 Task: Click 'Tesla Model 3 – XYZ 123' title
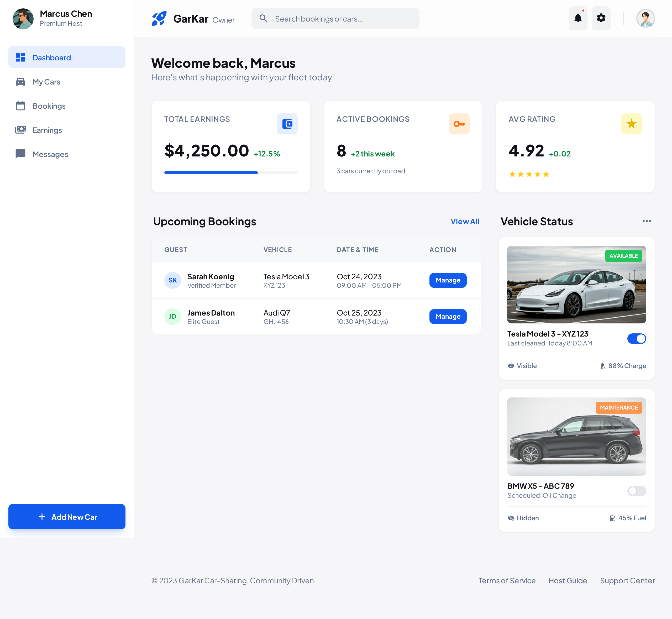tap(548, 334)
